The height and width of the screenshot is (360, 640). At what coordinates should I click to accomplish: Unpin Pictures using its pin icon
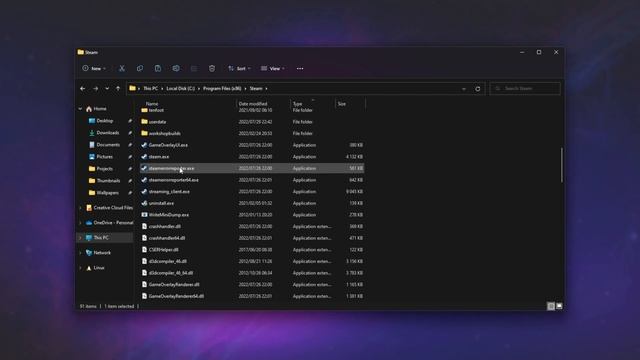[x=130, y=157]
